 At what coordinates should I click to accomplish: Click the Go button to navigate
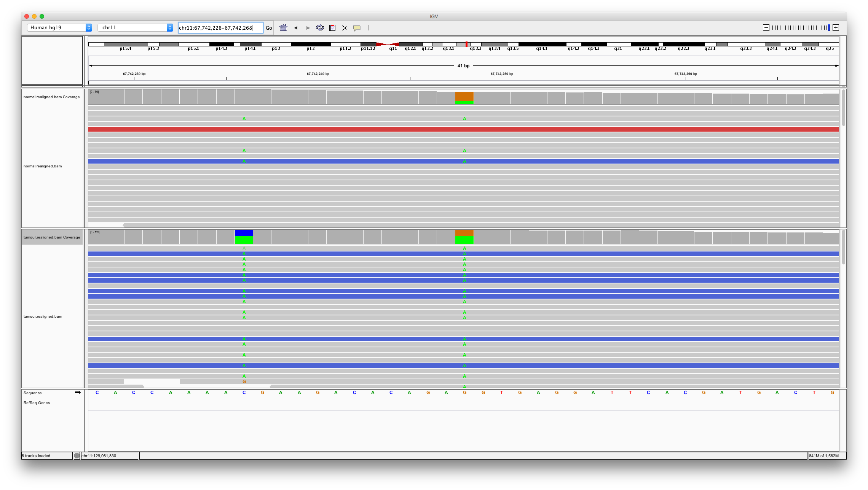point(269,28)
